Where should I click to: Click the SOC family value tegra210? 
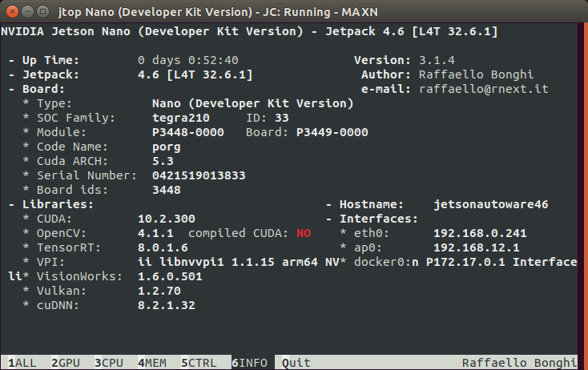click(181, 118)
